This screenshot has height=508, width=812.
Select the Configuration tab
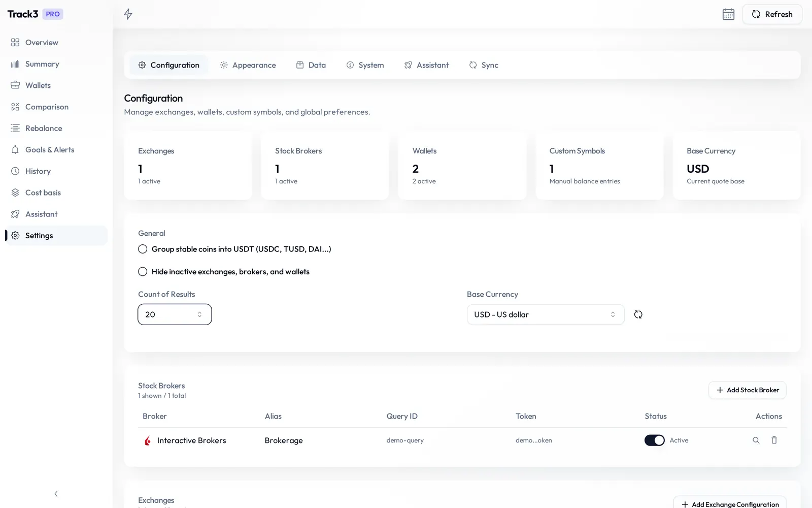tap(168, 65)
